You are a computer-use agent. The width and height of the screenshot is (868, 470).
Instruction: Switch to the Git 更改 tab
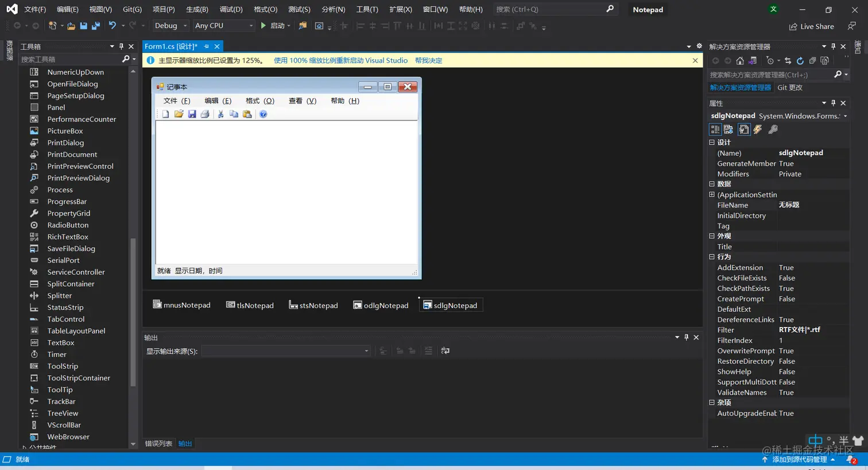[790, 87]
